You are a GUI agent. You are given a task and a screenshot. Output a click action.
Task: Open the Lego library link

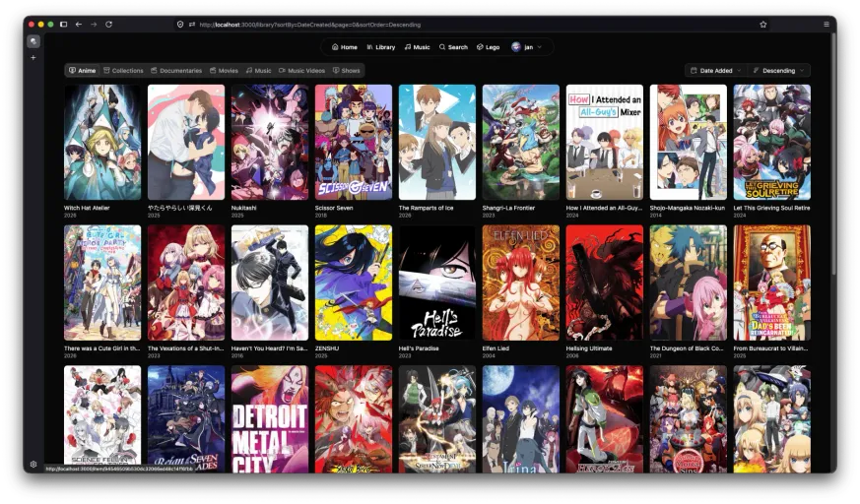[488, 47]
